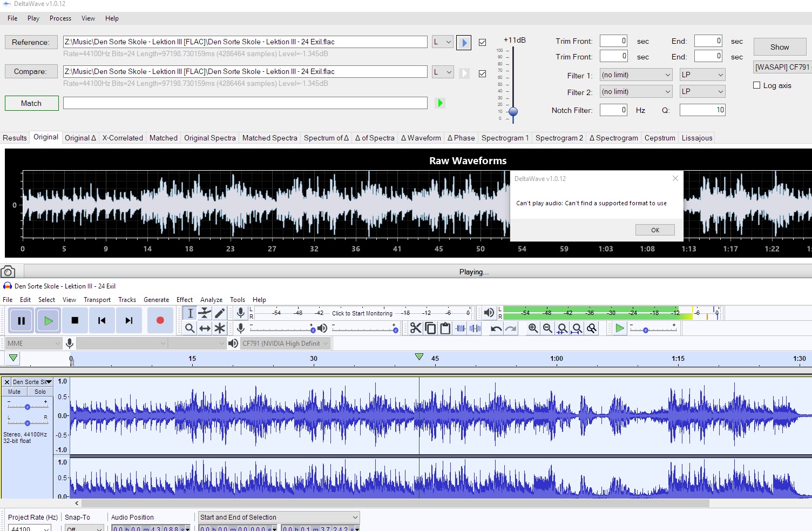Click the Redo arrow icon
The image size is (812, 531).
(511, 328)
